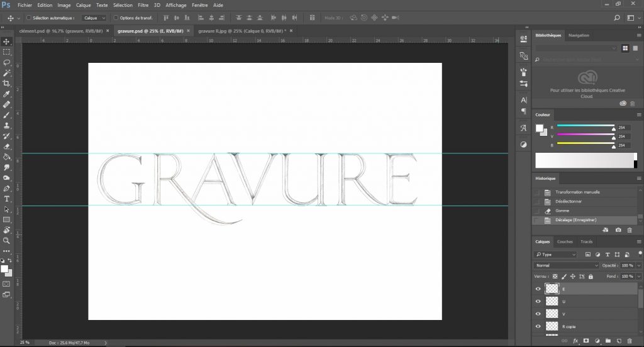Select the Rectangle shape tool
The height and width of the screenshot is (347, 644).
[6, 219]
